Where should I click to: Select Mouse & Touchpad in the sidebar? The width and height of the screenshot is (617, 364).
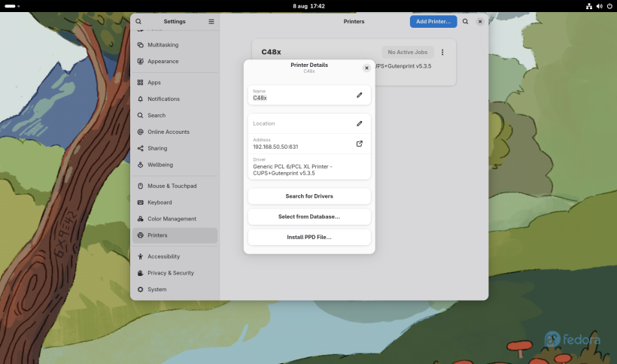[175, 186]
